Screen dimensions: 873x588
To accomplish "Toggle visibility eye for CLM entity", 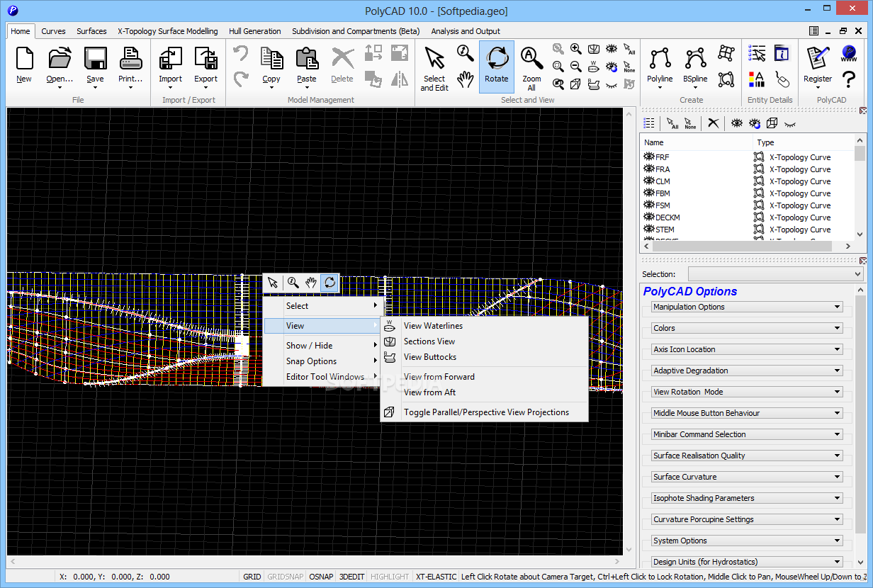I will click(648, 181).
